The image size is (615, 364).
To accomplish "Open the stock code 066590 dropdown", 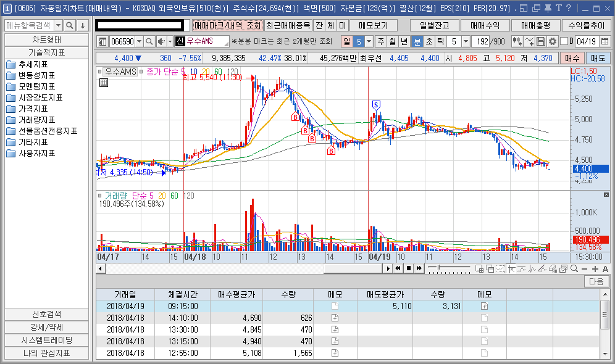I will (x=139, y=41).
